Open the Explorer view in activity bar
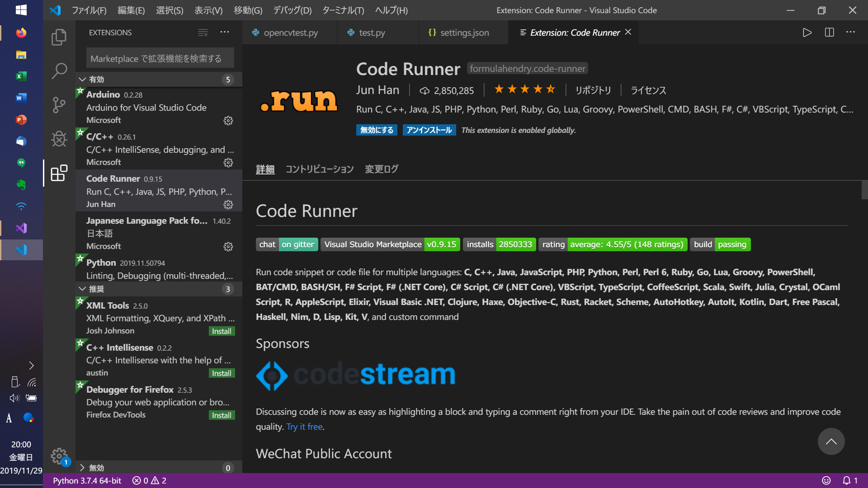 (59, 37)
